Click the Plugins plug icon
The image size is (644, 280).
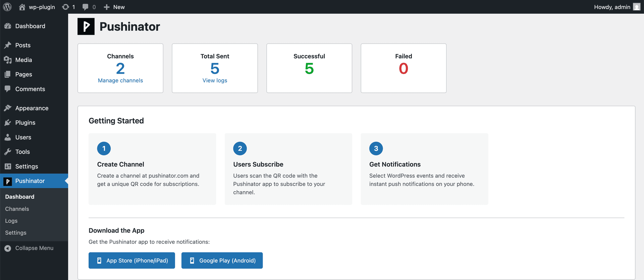click(x=8, y=123)
